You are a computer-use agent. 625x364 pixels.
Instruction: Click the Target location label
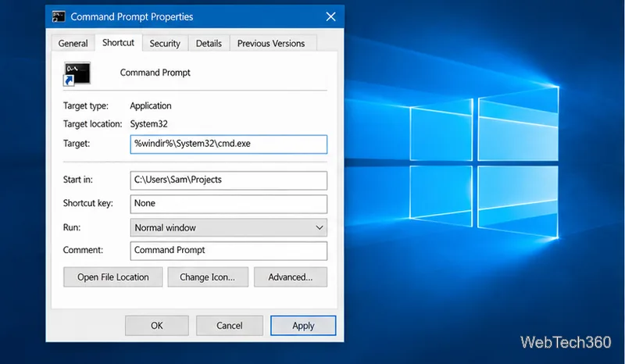[92, 123]
